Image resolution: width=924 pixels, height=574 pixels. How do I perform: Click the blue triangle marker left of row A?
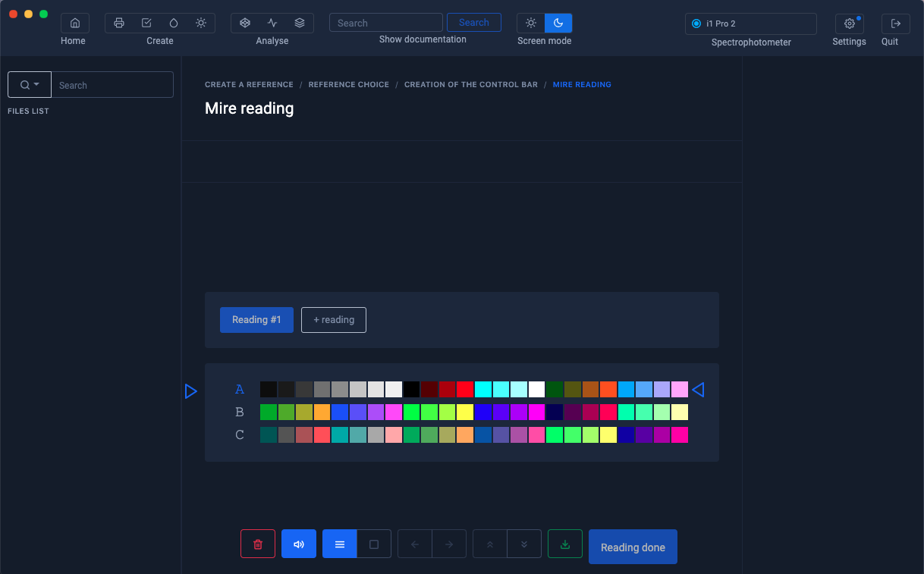pyautogui.click(x=191, y=391)
